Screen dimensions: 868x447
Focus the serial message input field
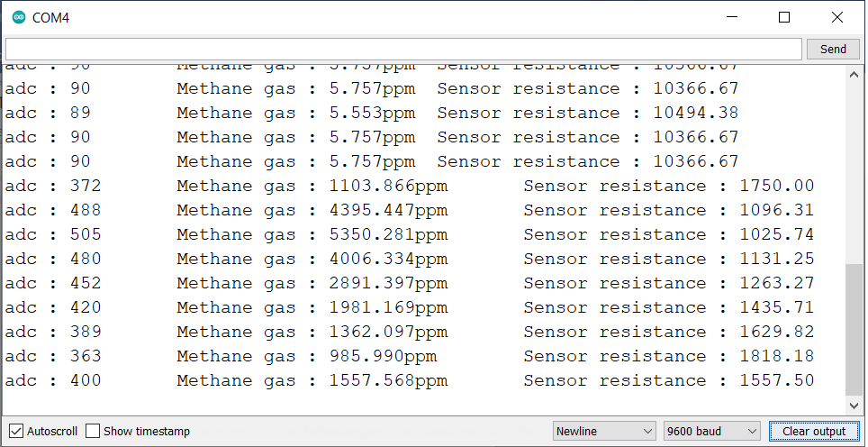point(403,49)
